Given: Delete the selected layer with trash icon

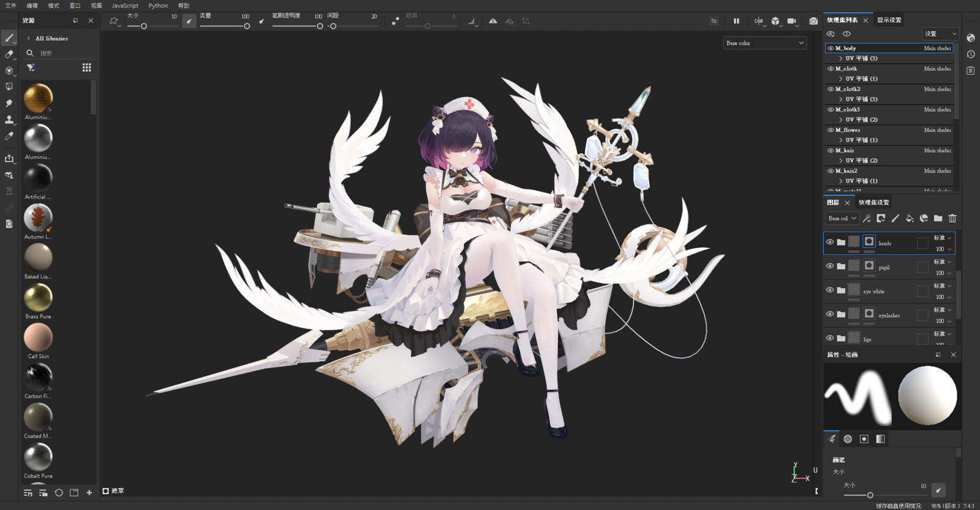Looking at the screenshot, I should 952,218.
